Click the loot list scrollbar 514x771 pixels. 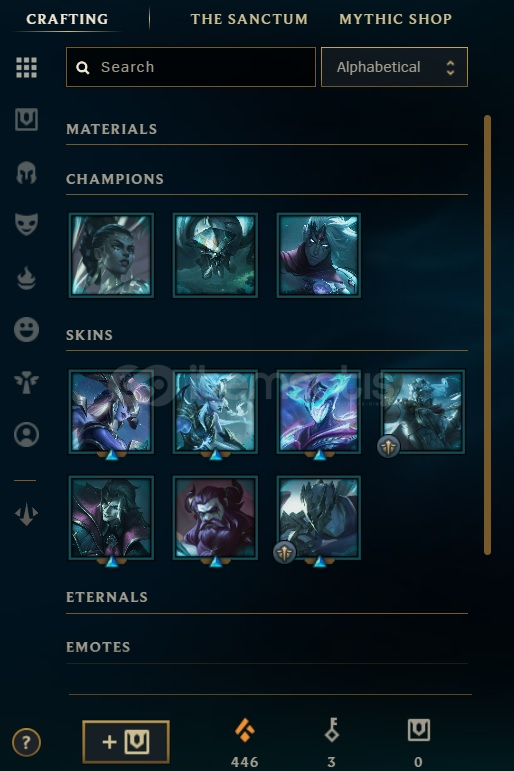pyautogui.click(x=487, y=335)
